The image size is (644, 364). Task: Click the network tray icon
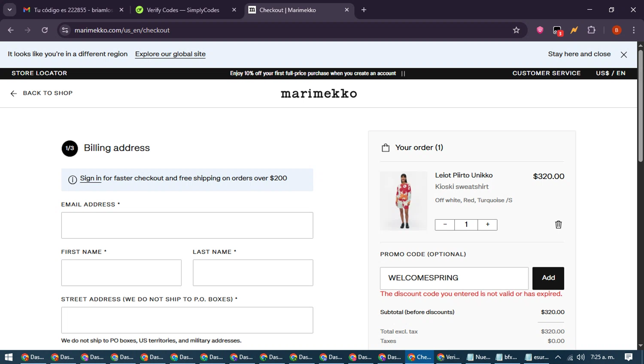coord(570,358)
